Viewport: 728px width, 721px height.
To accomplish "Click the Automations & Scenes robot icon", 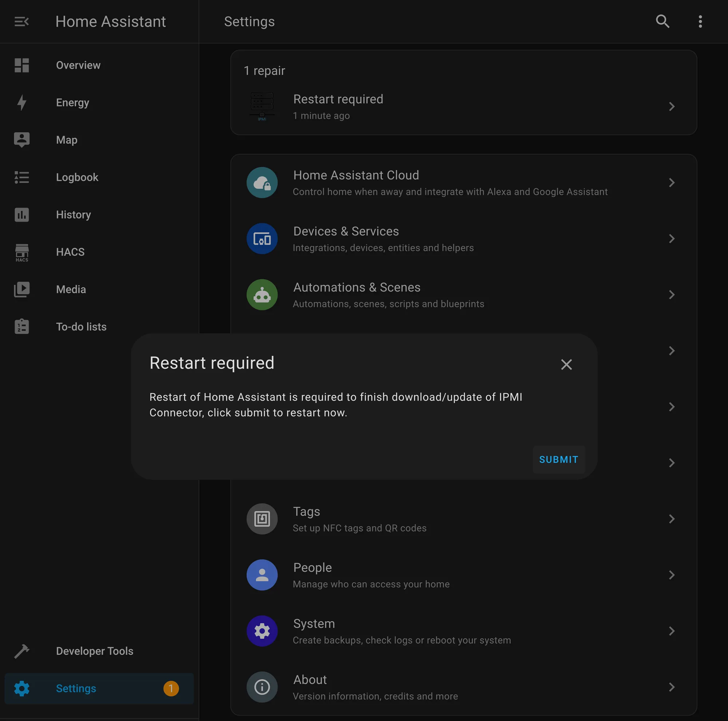I will (262, 295).
